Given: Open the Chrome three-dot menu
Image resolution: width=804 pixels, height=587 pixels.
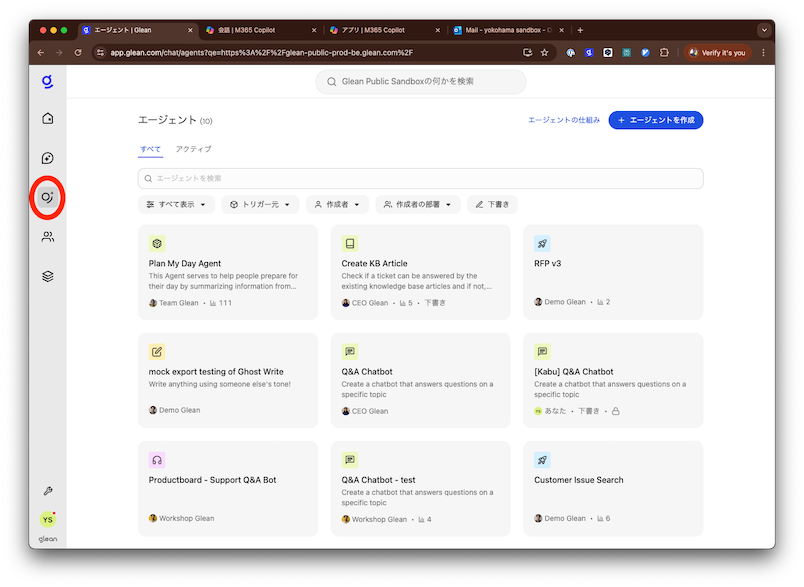Looking at the screenshot, I should (x=763, y=52).
